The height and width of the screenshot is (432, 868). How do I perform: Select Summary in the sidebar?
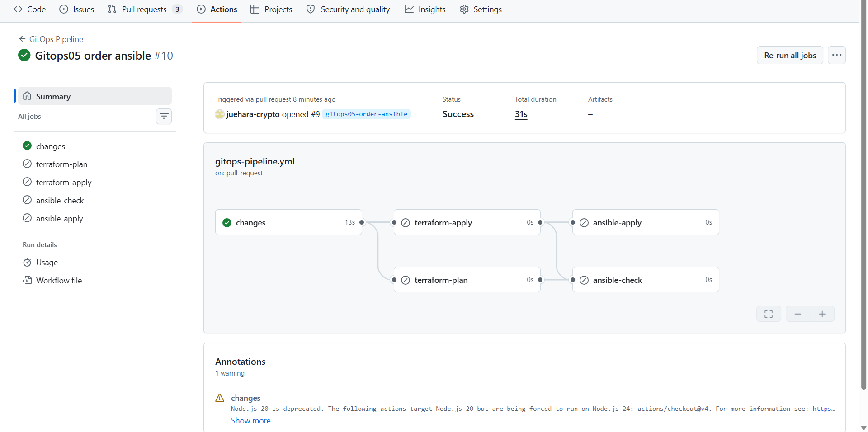(x=95, y=96)
